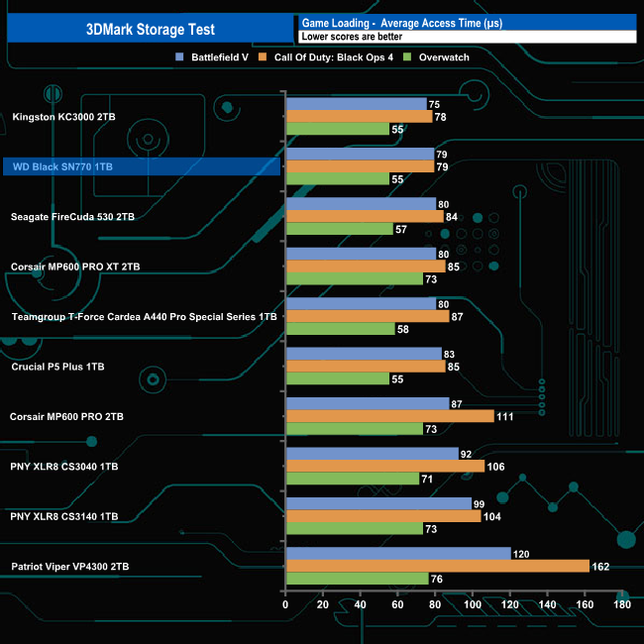Click the x-axis tick label '140'
Image resolution: width=644 pixels, height=644 pixels.
tap(548, 604)
